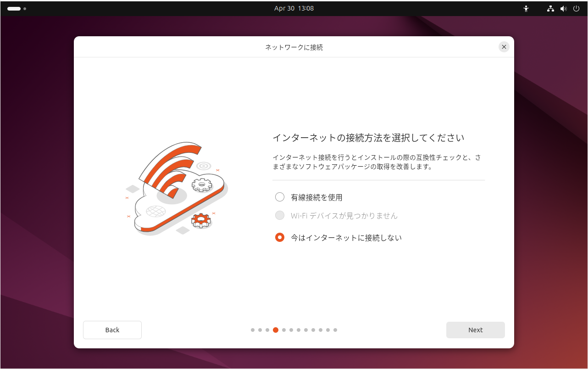Click the ネットワークに接続 window title
Screen dimensions: 588x369
(x=294, y=47)
